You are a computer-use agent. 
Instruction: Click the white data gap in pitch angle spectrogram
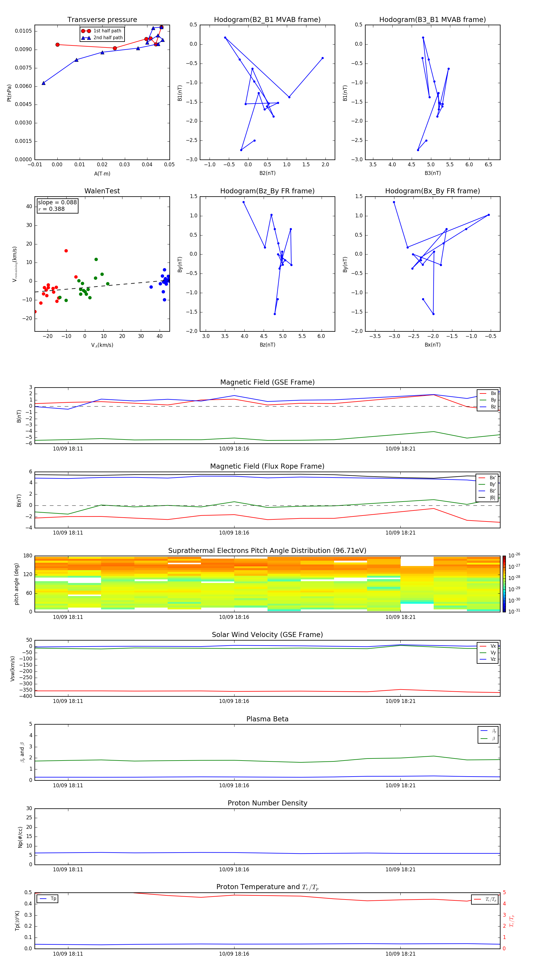[417, 561]
